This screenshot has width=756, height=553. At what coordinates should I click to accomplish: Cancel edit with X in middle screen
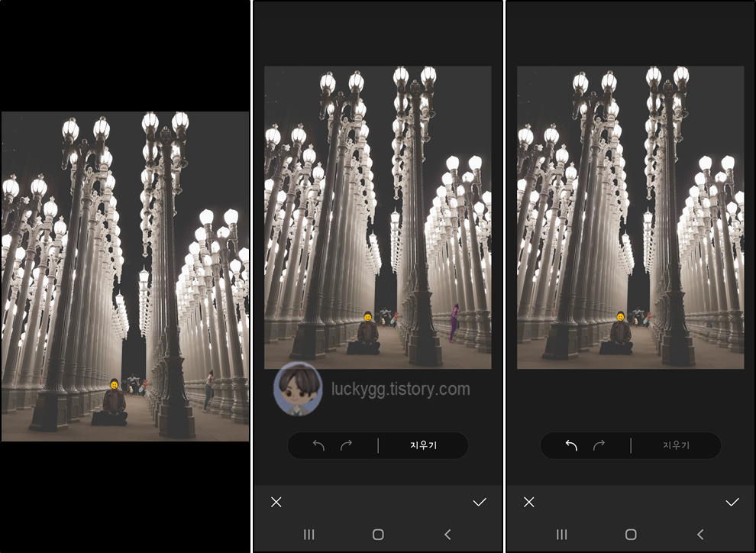tap(276, 503)
